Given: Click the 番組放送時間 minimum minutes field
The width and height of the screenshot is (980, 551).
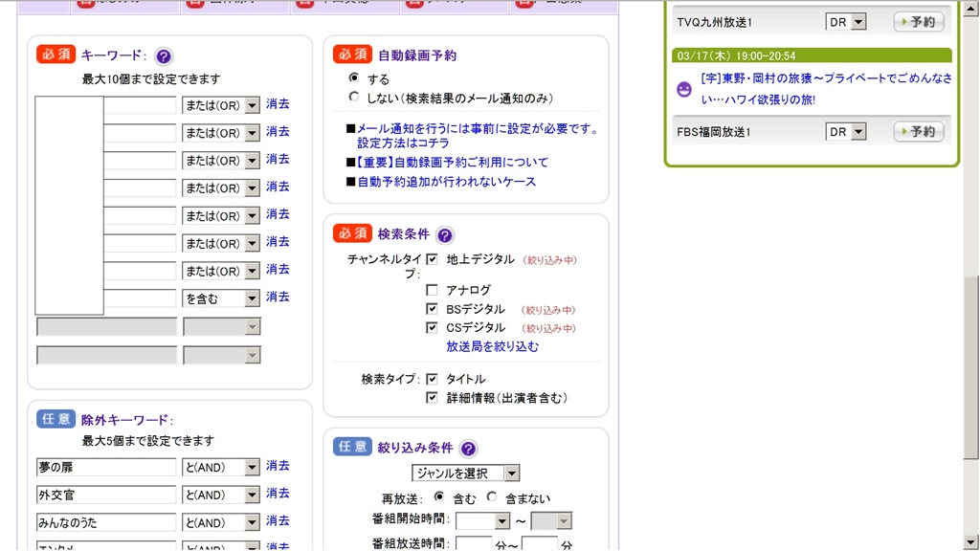Looking at the screenshot, I should (474, 544).
